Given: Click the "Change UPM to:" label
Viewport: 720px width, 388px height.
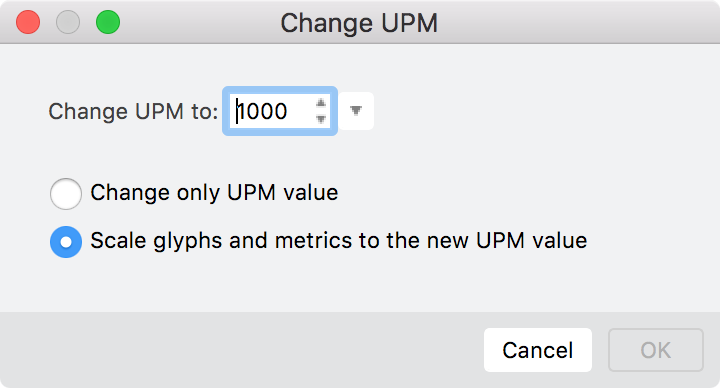Looking at the screenshot, I should [x=133, y=112].
